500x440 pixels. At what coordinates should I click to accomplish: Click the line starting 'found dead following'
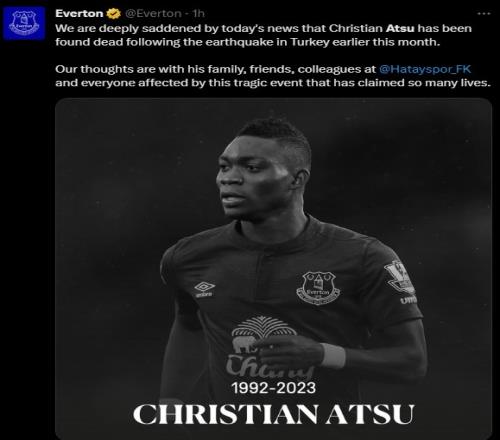pos(248,42)
